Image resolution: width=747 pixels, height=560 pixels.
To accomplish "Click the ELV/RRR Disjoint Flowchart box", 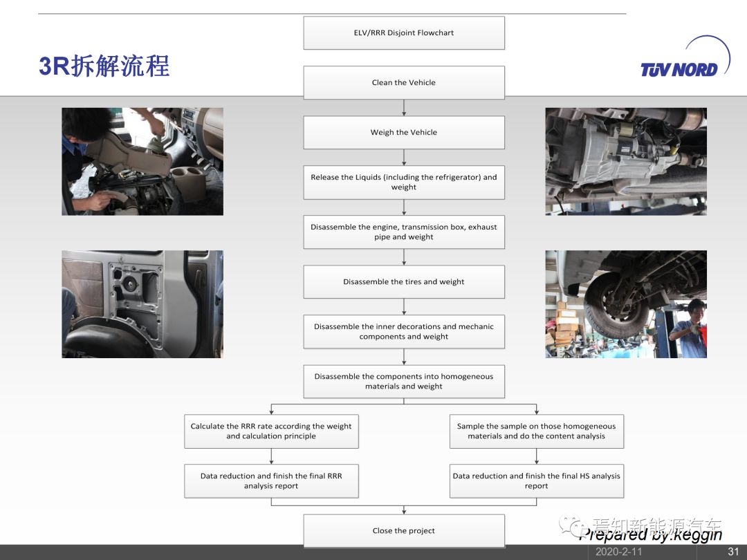I will pos(404,33).
